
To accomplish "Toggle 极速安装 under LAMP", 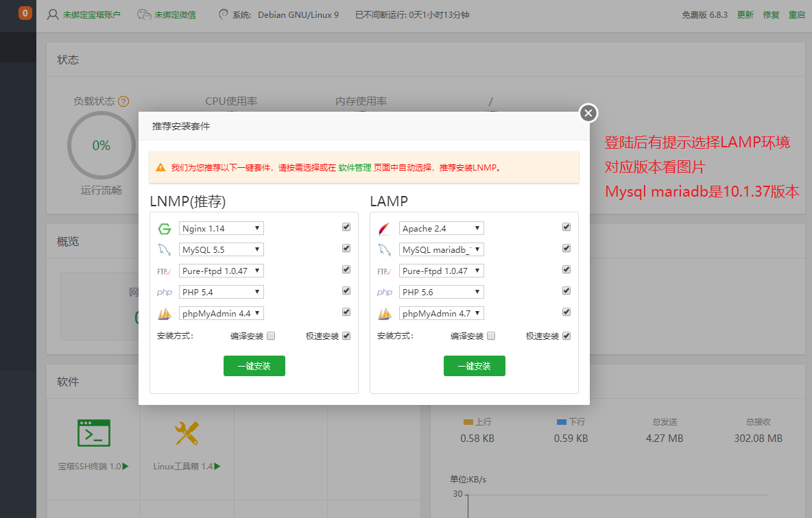I will (566, 336).
